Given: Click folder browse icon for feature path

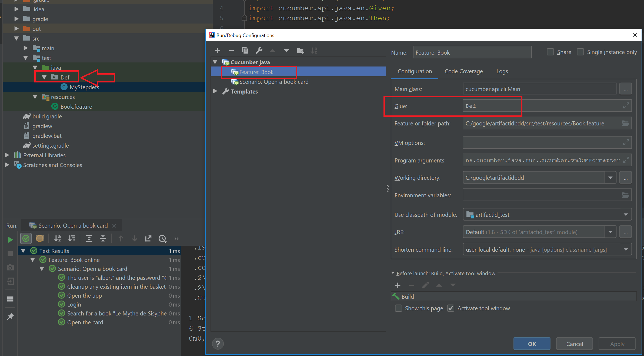Looking at the screenshot, I should [x=625, y=124].
